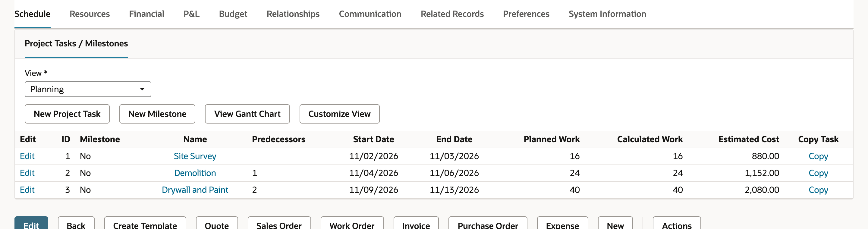The width and height of the screenshot is (868, 229).
Task: Create a New Milestone
Action: 157,114
